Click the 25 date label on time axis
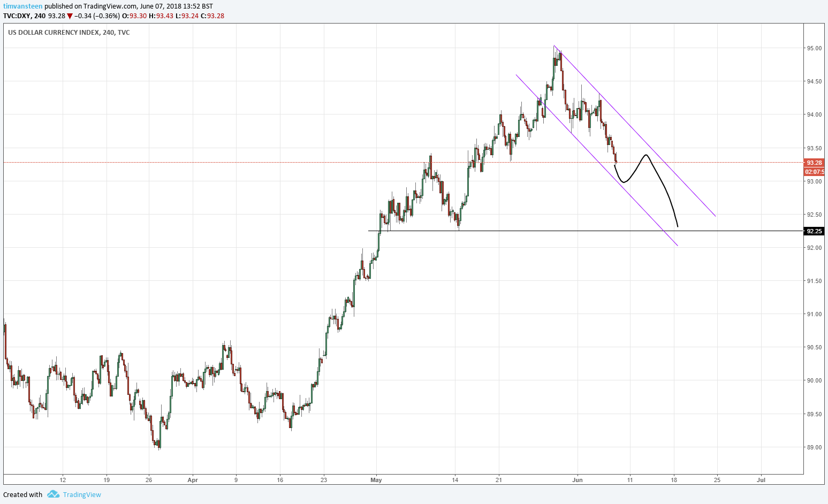The image size is (828, 504). tap(717, 480)
